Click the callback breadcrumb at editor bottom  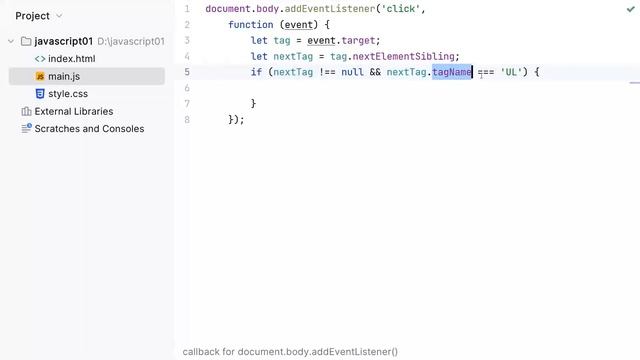[x=290, y=352]
